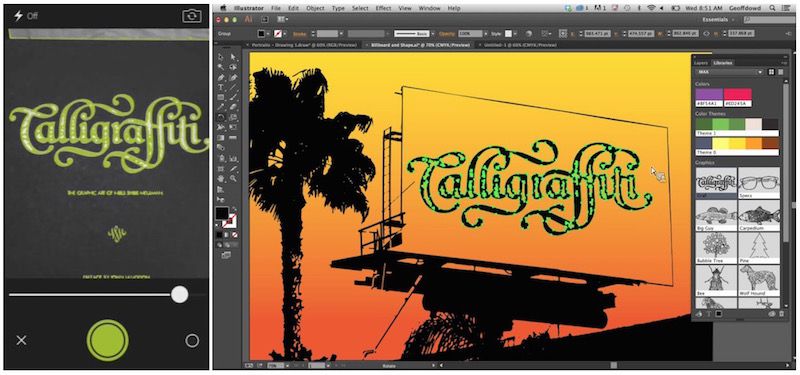Viewport: 800px width, 375px height.
Task: Open the Object menu
Action: (315, 9)
